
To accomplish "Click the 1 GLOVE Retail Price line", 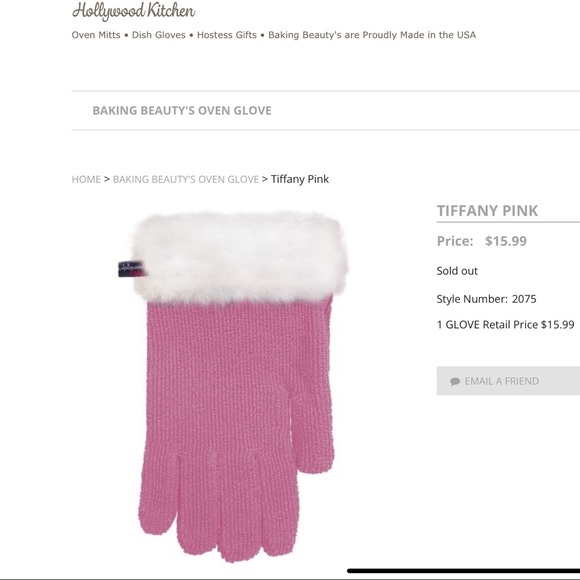I will coord(505,325).
